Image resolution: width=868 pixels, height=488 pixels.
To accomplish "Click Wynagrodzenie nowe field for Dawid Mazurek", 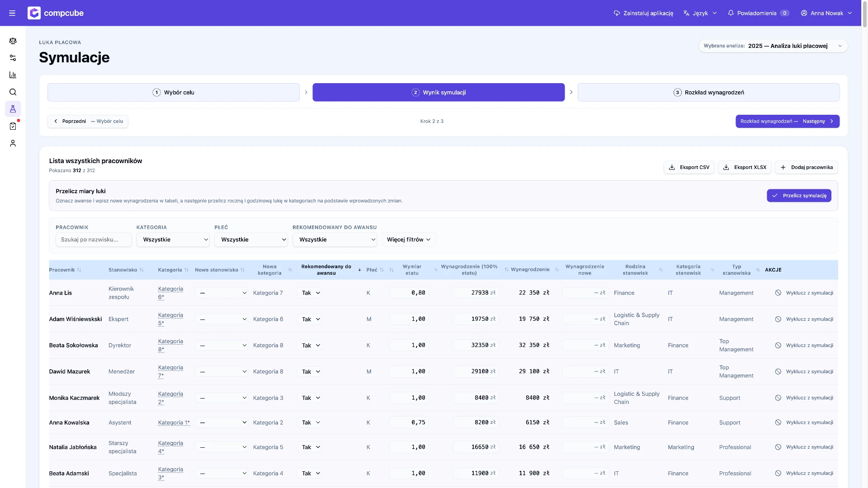I will pos(586,371).
